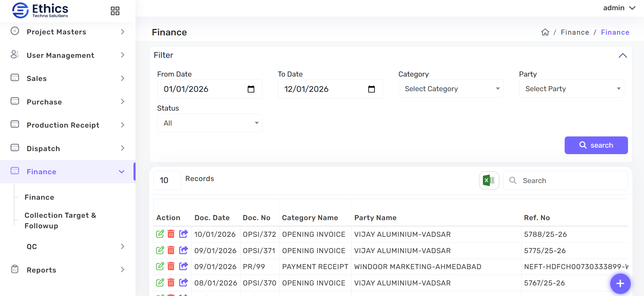Open the Select Party dropdown
Screen dimensions: 644x296
click(x=571, y=89)
